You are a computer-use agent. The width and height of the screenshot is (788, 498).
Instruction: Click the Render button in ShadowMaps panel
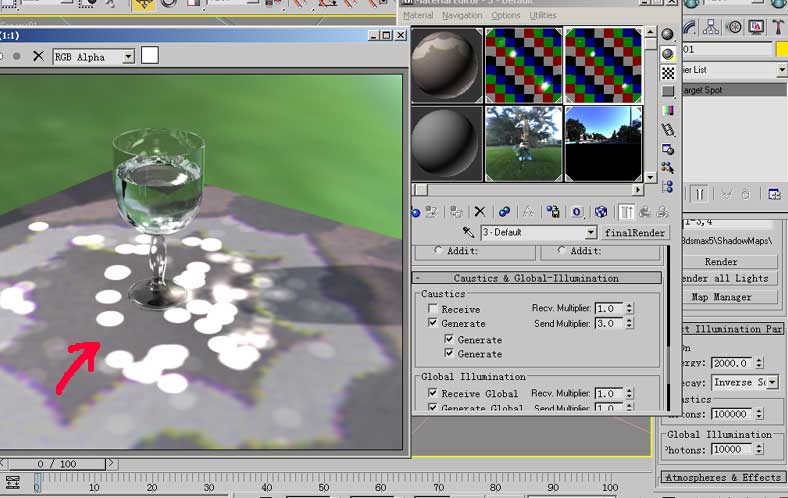tap(721, 262)
